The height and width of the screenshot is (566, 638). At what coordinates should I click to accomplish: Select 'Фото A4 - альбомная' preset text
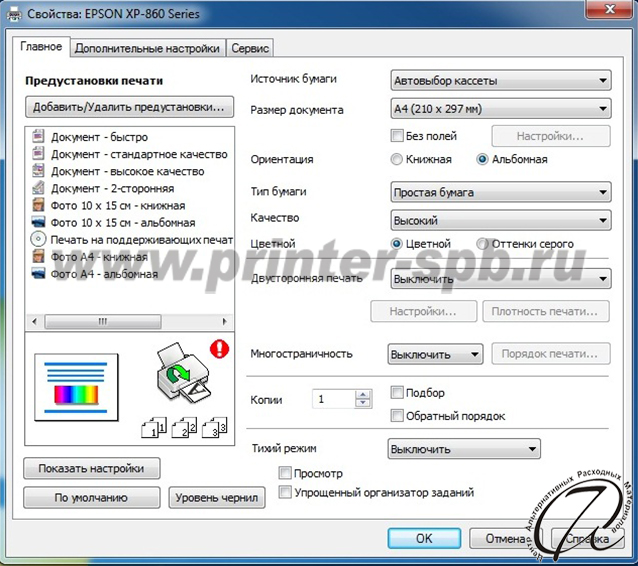point(104,274)
